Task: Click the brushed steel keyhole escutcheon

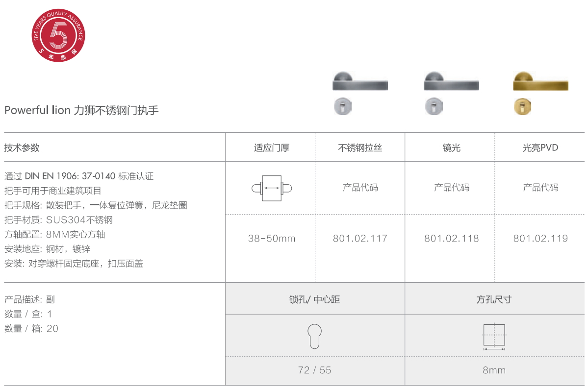Action: pos(342,106)
